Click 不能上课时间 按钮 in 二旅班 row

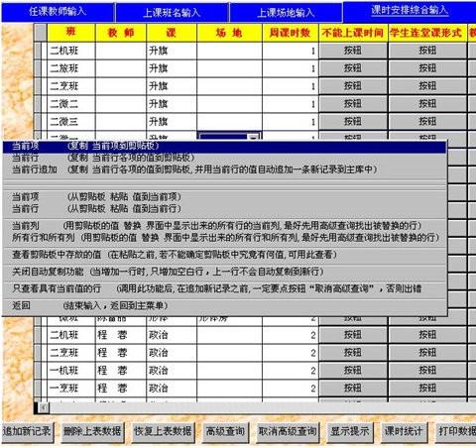click(353, 68)
